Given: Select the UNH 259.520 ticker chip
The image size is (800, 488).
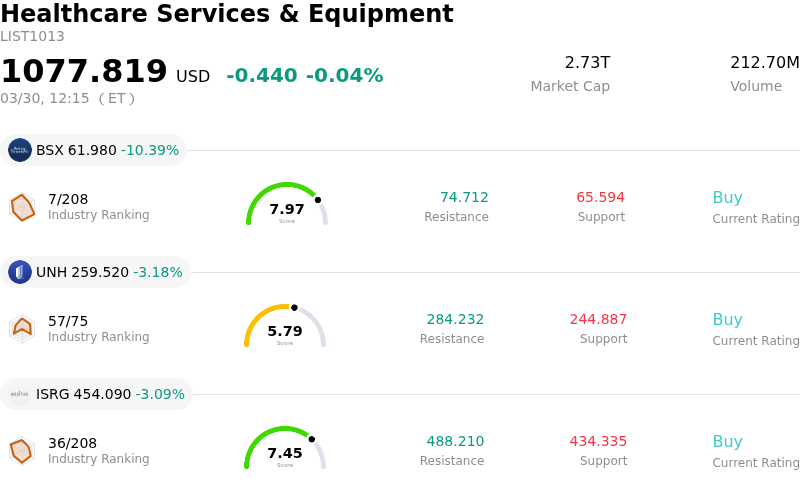Looking at the screenshot, I should pyautogui.click(x=96, y=272).
